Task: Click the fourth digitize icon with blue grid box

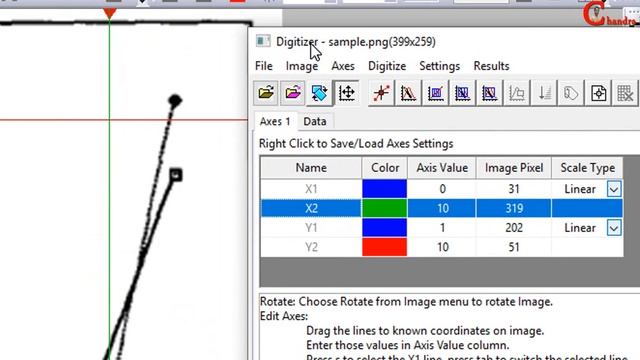Action: [x=462, y=93]
